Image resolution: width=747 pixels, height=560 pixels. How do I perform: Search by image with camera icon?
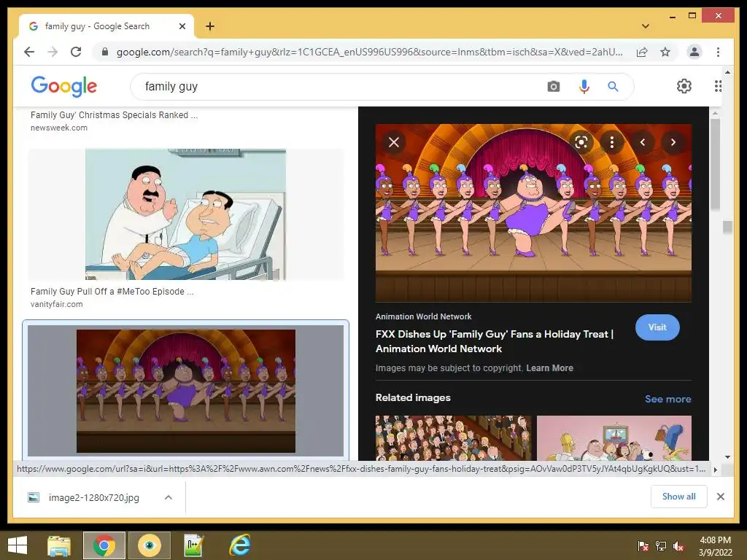[x=553, y=87]
